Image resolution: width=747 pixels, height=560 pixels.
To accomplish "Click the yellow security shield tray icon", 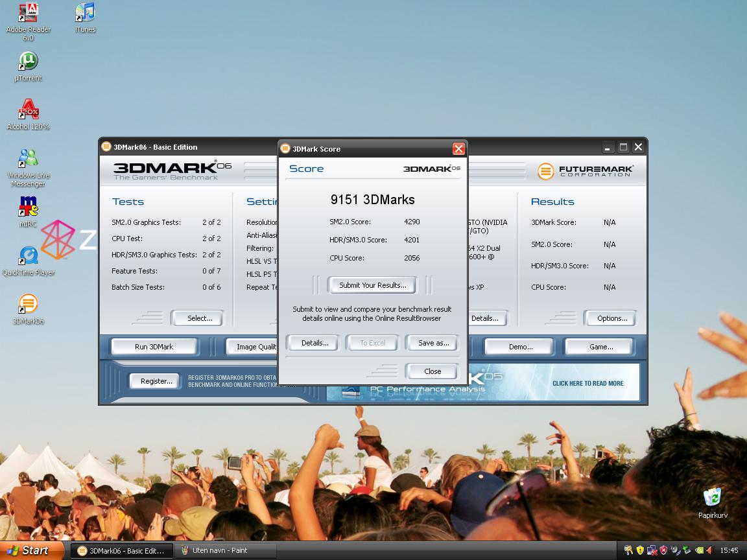I will pos(640,550).
